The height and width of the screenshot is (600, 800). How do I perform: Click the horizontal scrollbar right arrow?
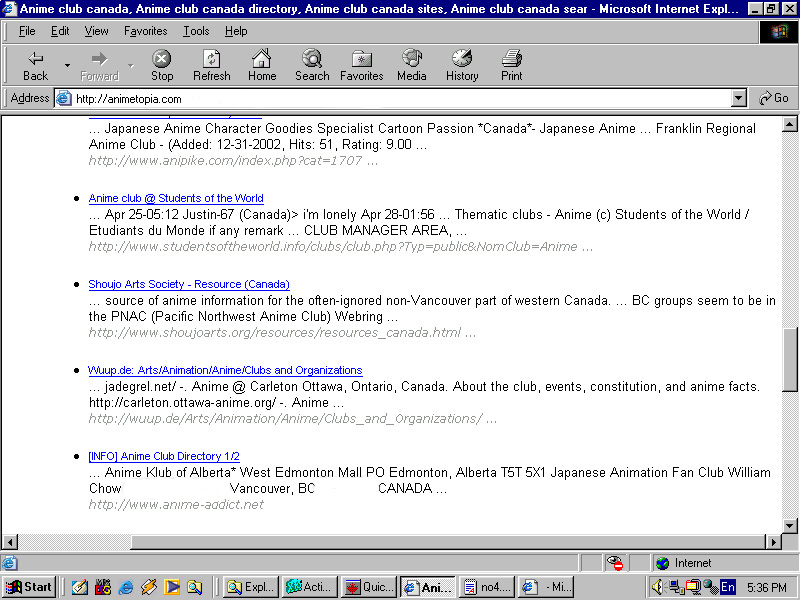coord(774,541)
